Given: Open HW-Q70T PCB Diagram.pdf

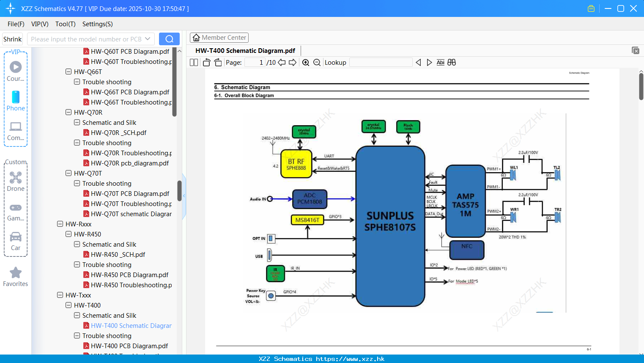Looking at the screenshot, I should [130, 194].
